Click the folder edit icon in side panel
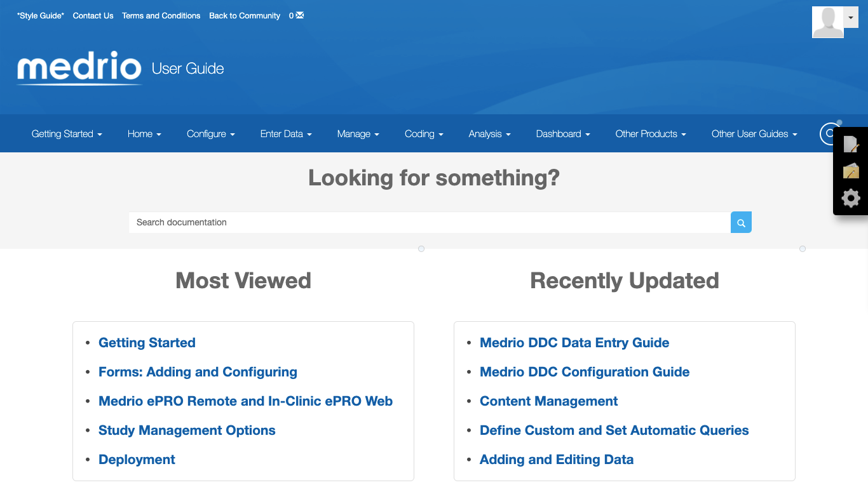Screen dimensions: 868x485 (851, 171)
